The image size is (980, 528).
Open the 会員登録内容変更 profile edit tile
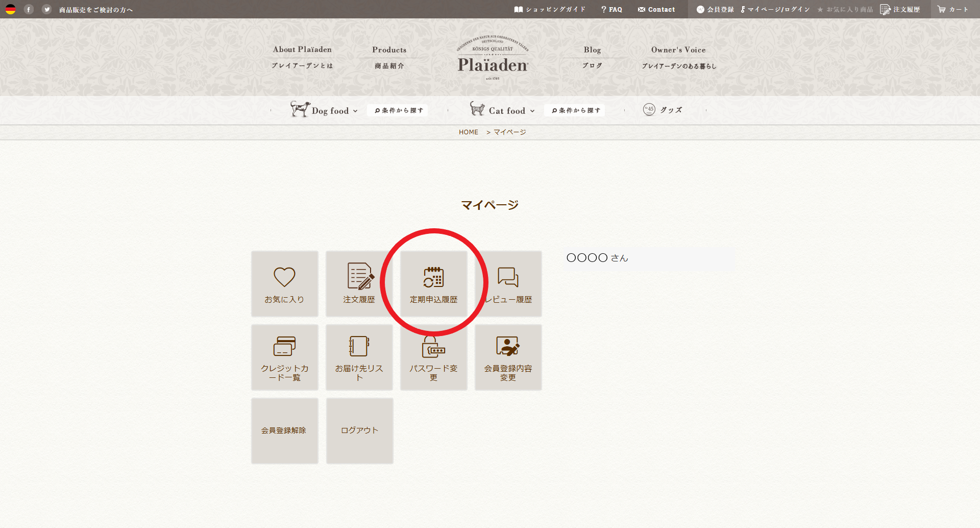[508, 357]
